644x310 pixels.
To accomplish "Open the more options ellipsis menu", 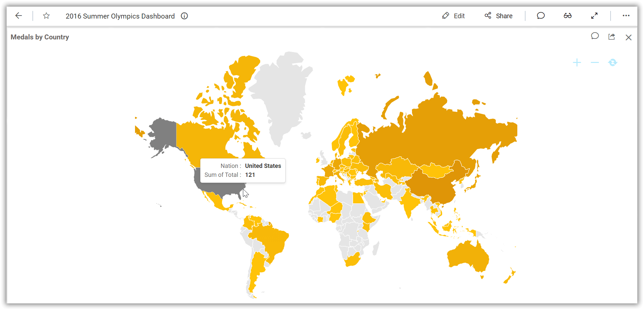I will (626, 16).
